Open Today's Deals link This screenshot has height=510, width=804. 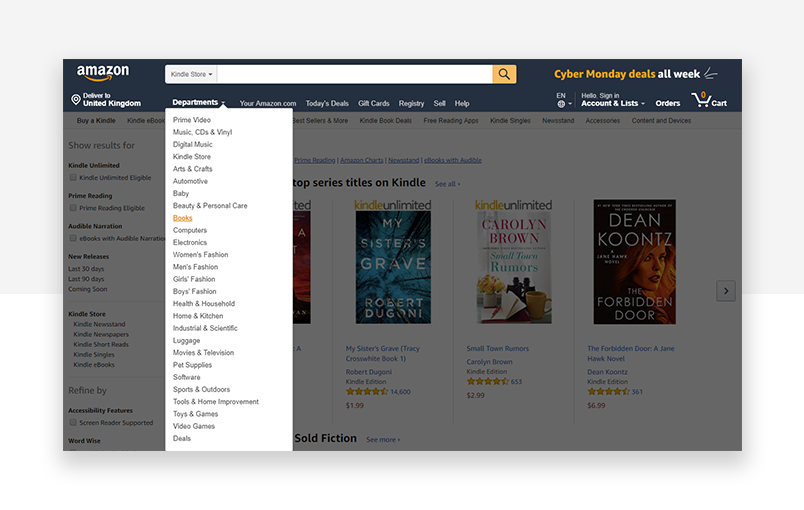coord(327,103)
